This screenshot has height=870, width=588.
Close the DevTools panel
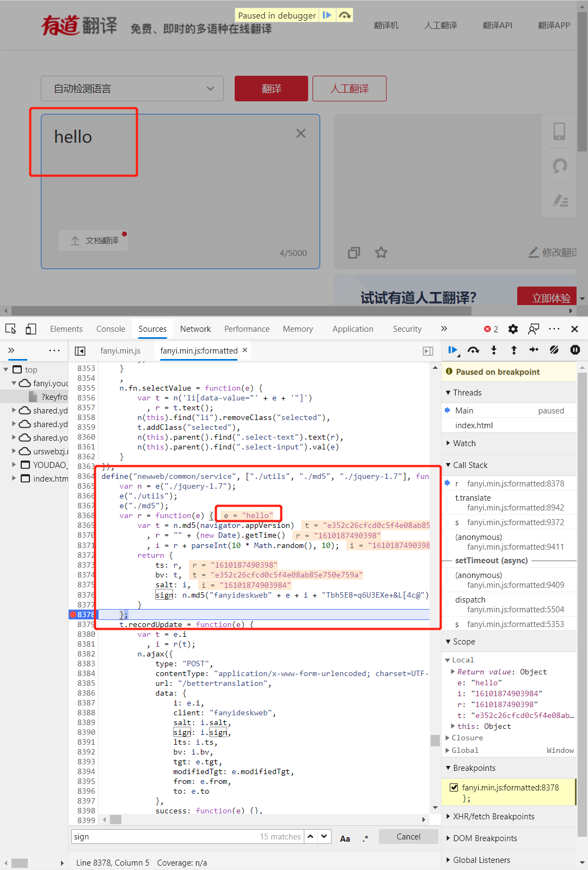574,329
